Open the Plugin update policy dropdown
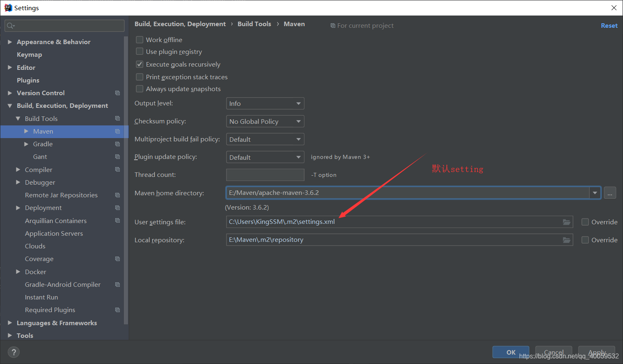The image size is (623, 364). point(265,157)
